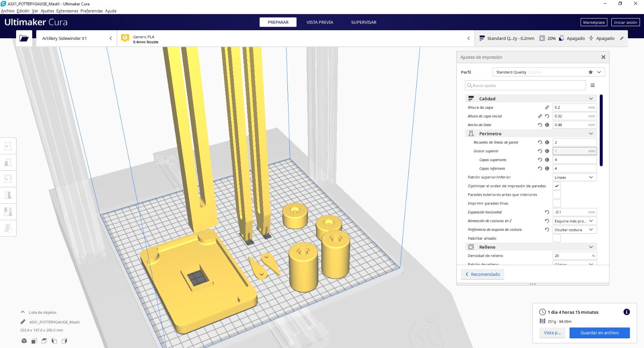The height and width of the screenshot is (348, 644).
Task: Close the Ajustes de impresión panel
Action: pos(603,57)
